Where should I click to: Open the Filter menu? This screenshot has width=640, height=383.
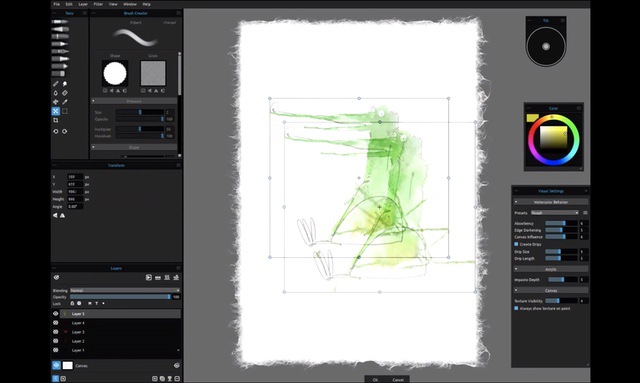click(98, 4)
